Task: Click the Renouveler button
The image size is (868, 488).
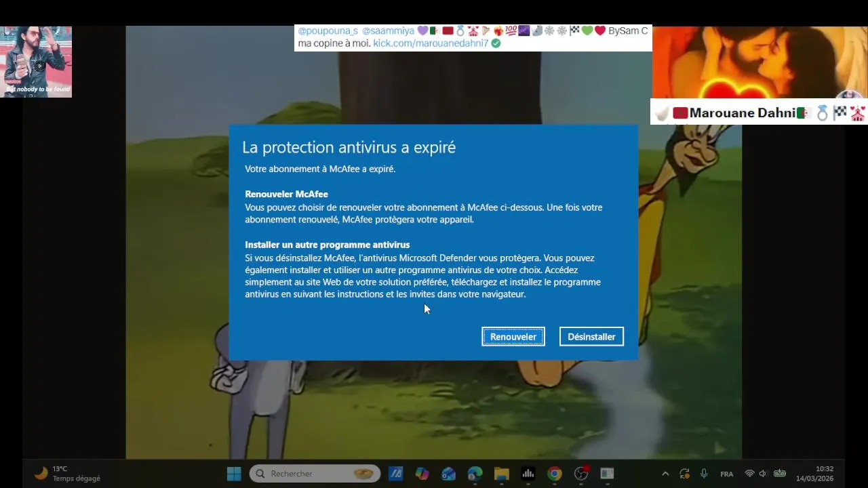Action: [x=513, y=337]
